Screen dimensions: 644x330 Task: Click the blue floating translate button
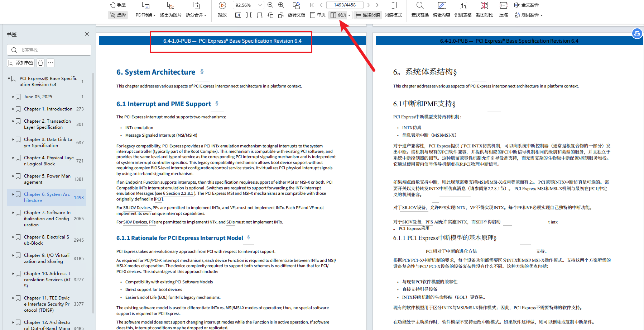637,33
